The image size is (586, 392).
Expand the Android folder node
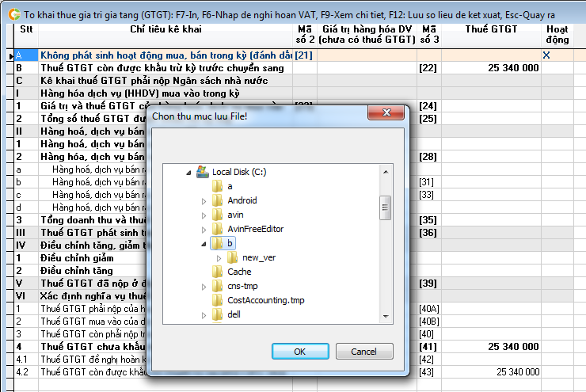point(204,201)
